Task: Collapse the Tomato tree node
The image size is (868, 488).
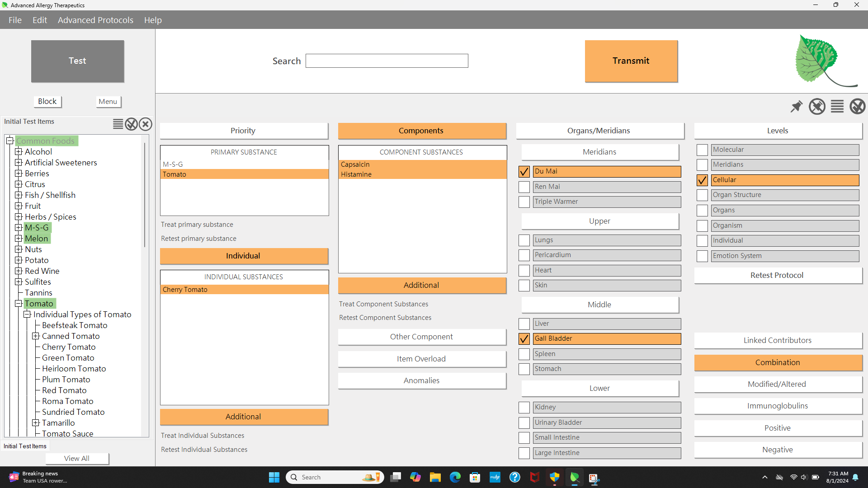Action: [19, 304]
